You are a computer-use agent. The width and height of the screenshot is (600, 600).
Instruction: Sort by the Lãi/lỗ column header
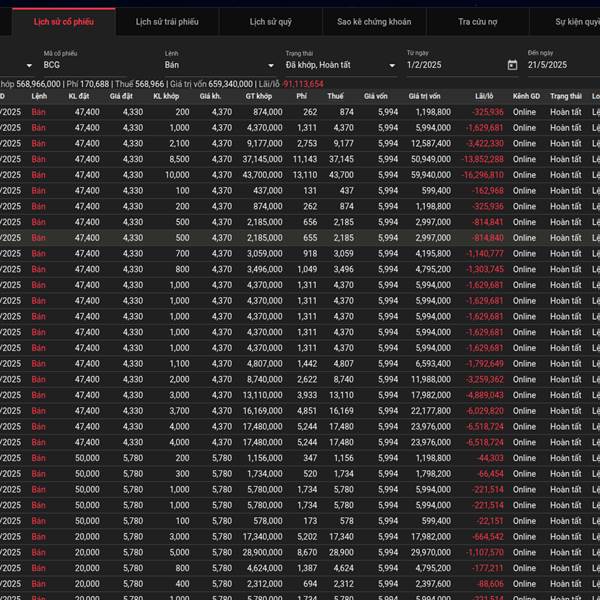(x=484, y=96)
